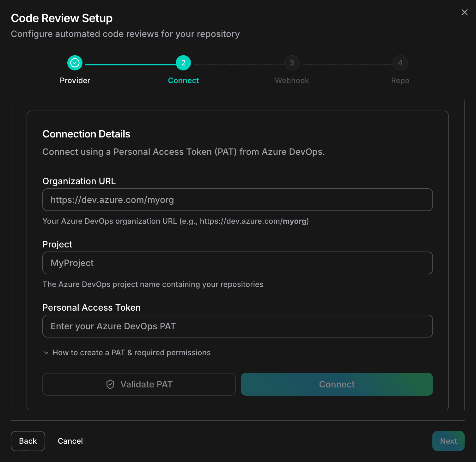Cancel the code review setup
This screenshot has height=462, width=476.
click(70, 441)
